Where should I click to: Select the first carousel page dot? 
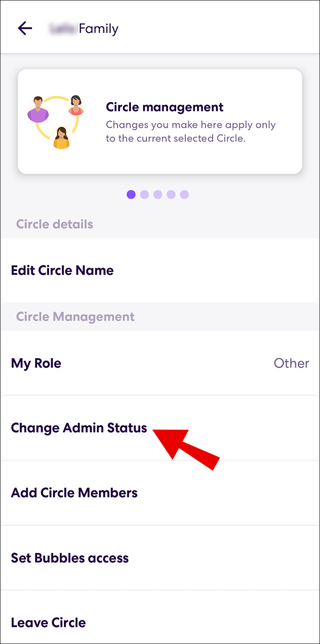pos(131,195)
